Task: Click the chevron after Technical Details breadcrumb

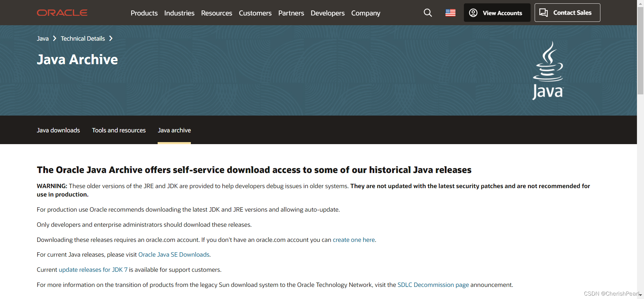Action: (x=111, y=39)
